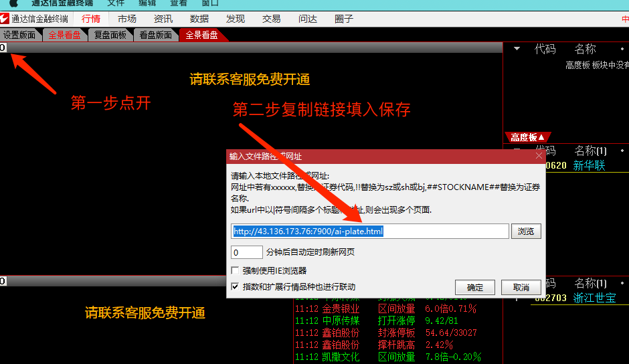Switch to the 复盘面板 tab

[110, 35]
